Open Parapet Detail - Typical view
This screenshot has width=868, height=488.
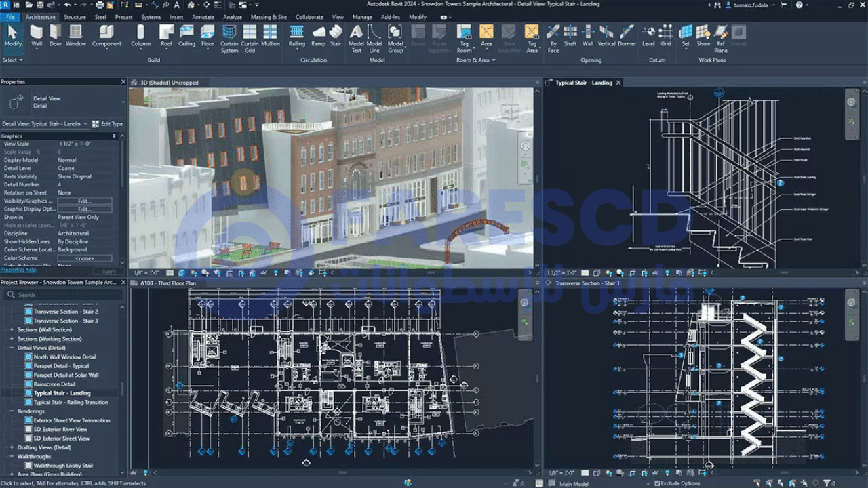click(61, 366)
